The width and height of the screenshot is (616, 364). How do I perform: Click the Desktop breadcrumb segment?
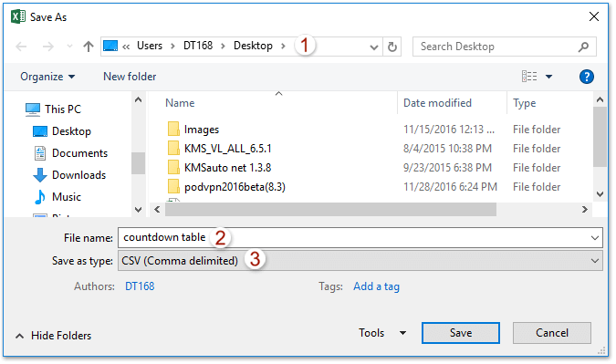(x=253, y=46)
